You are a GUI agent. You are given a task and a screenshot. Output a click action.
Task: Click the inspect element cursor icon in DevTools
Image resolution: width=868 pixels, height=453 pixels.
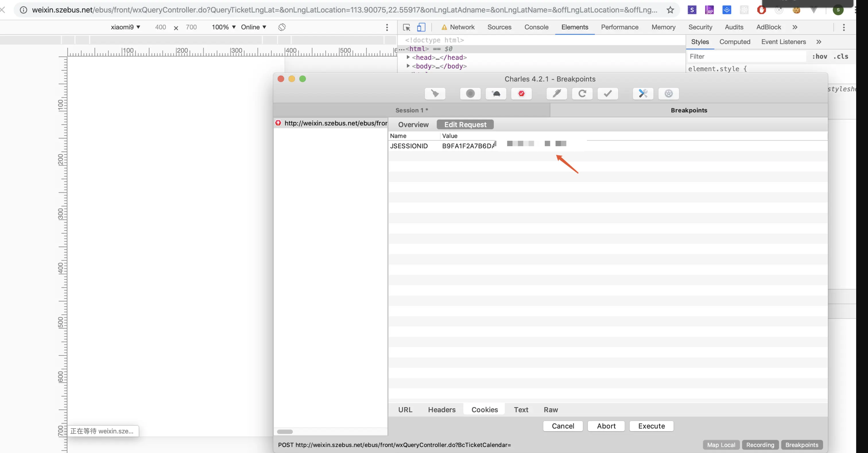[x=406, y=27]
